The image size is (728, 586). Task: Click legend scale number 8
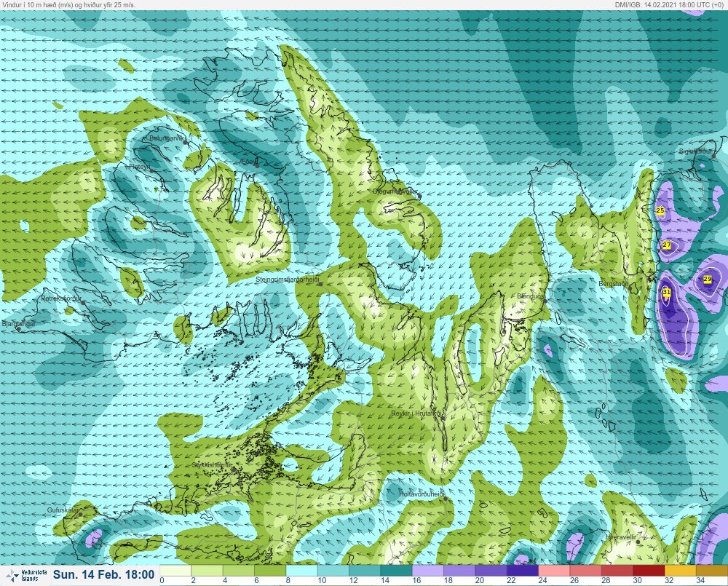pyautogui.click(x=288, y=580)
